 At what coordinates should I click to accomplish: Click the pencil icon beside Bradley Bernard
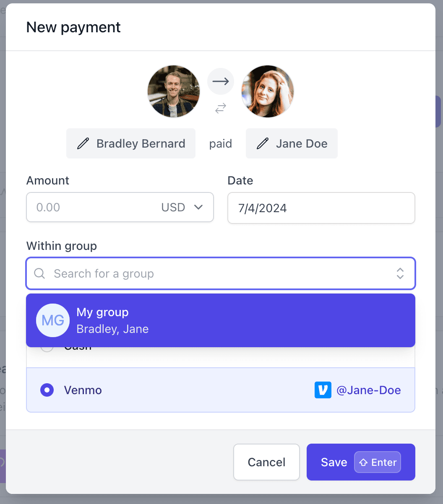[x=83, y=143]
